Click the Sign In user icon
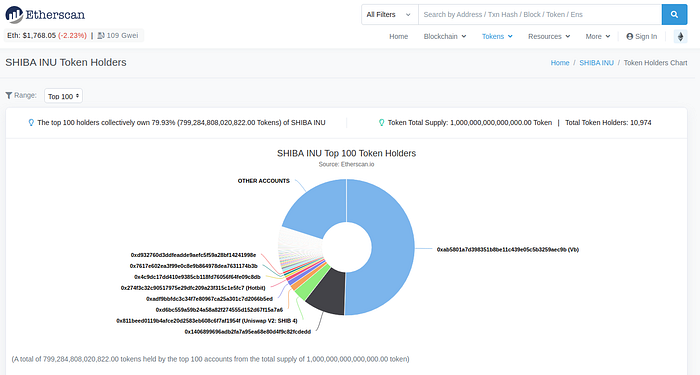The width and height of the screenshot is (700, 375). coord(629,36)
